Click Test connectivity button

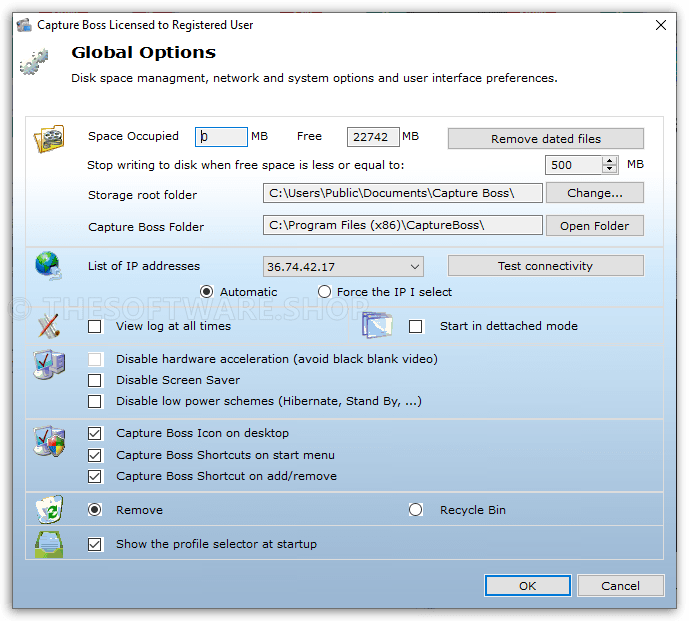[x=546, y=266]
